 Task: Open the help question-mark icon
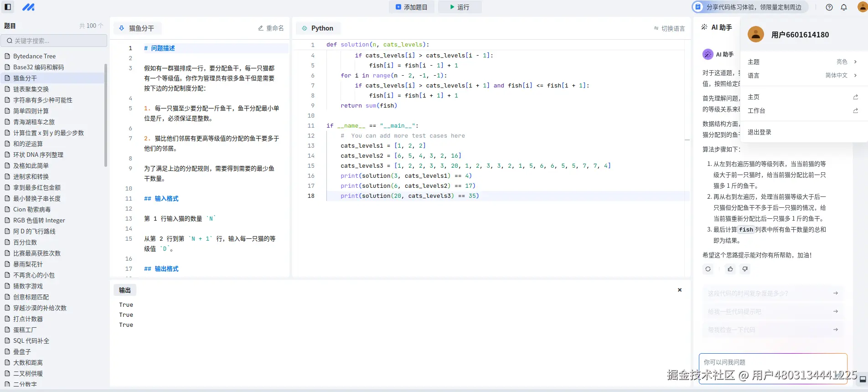pyautogui.click(x=829, y=7)
